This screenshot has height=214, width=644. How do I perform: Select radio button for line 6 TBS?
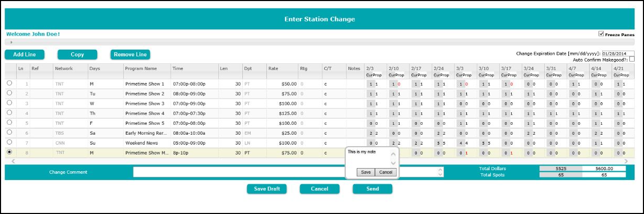9,133
